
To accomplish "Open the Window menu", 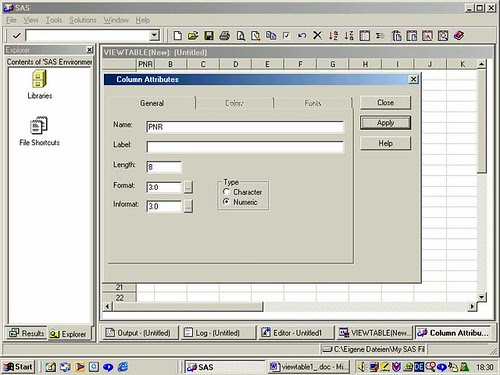I will tap(116, 20).
